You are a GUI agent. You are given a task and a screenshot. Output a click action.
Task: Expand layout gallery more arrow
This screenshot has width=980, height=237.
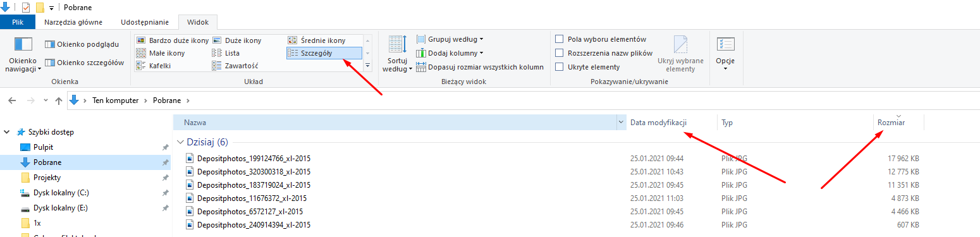click(368, 66)
